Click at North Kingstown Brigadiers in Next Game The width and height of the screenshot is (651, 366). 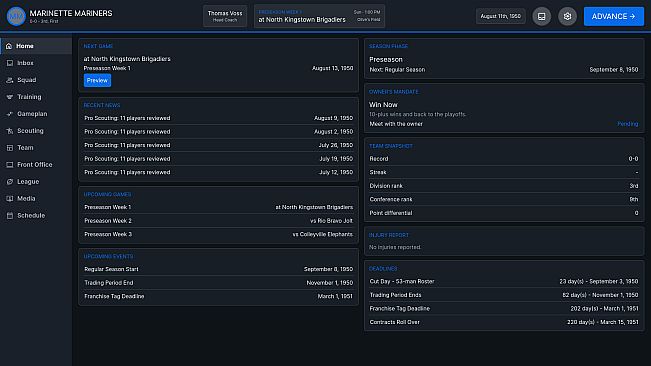click(127, 59)
